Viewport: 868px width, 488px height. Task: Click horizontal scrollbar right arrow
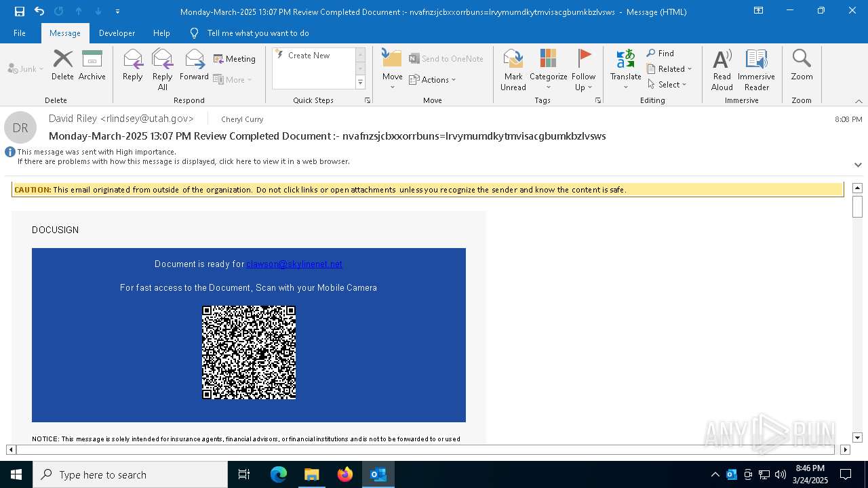[845, 449]
